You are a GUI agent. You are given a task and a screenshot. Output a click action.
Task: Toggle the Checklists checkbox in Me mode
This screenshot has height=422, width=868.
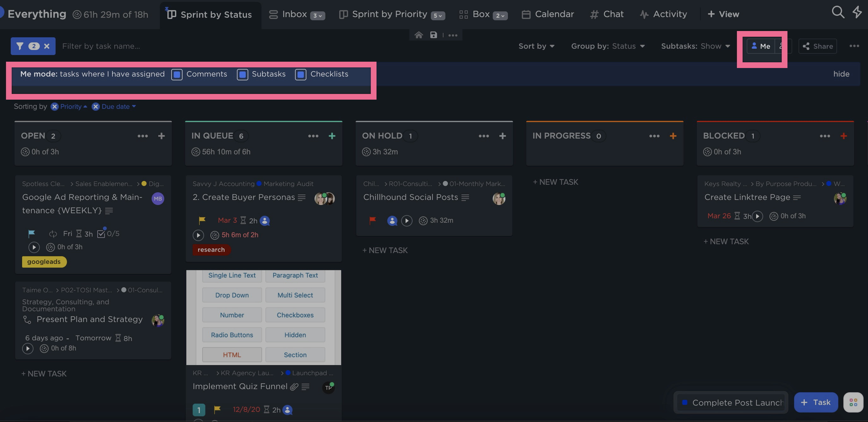(301, 74)
